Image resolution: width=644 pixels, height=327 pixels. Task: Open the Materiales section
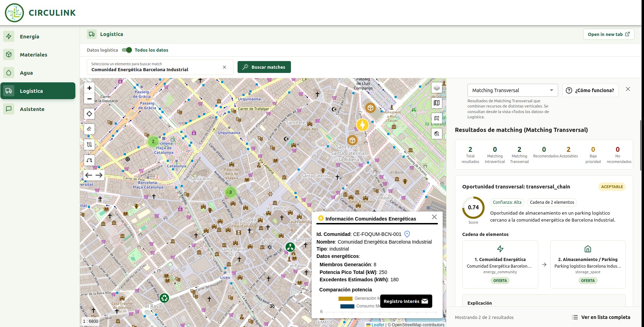(x=38, y=54)
